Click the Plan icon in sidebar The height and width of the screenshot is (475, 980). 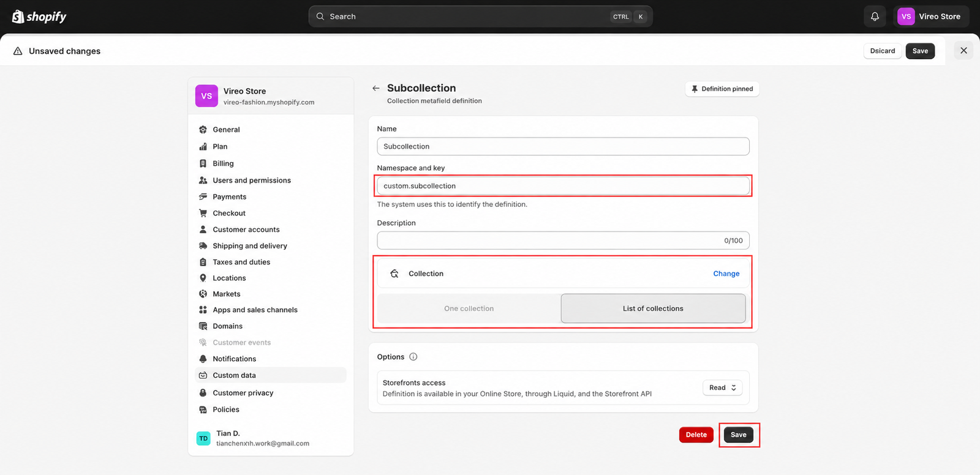[203, 147]
